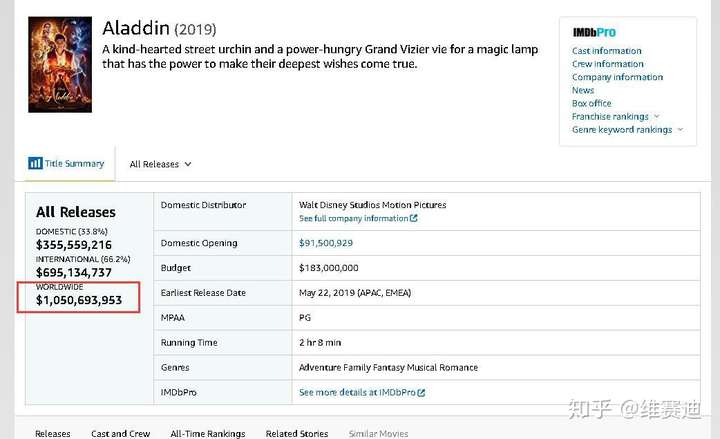Click the PG rating value
Image resolution: width=720 pixels, height=439 pixels.
305,318
